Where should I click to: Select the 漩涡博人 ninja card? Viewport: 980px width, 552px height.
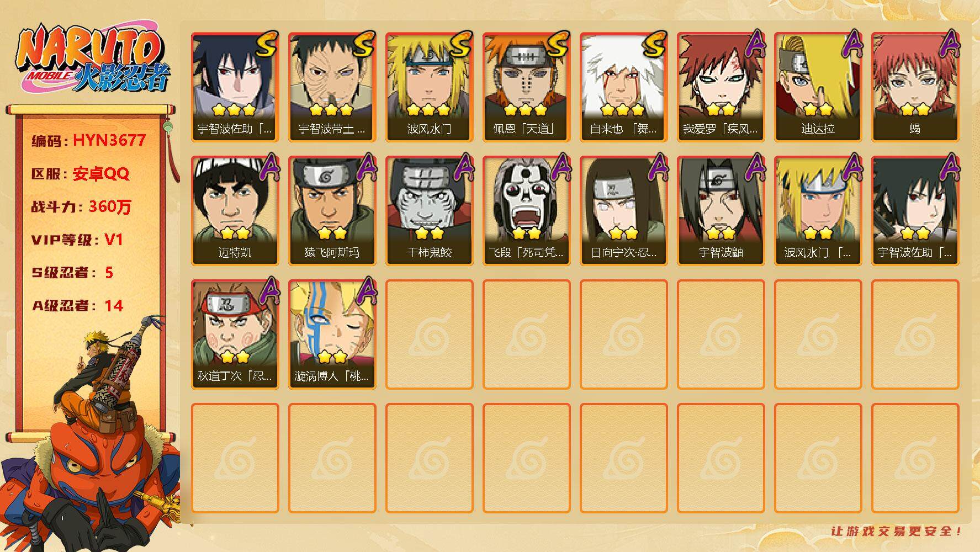332,335
